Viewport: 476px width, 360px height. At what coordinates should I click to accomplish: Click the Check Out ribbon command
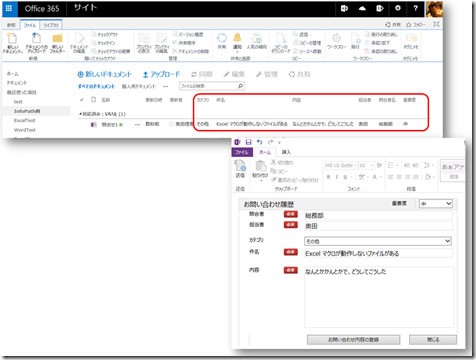click(105, 34)
